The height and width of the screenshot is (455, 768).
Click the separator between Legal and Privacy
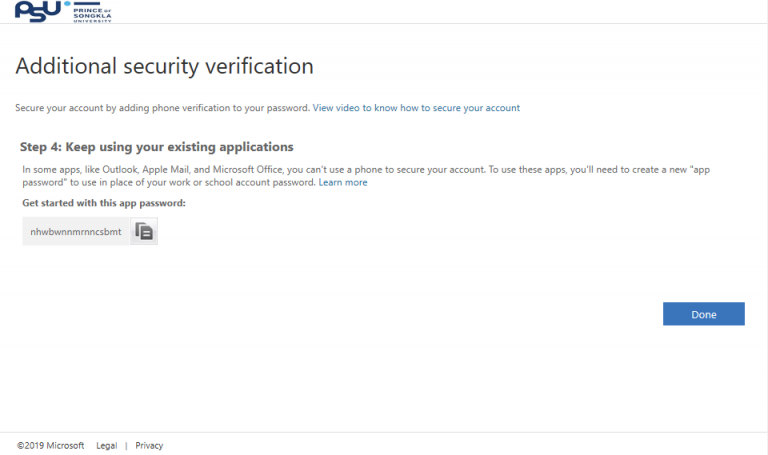pyautogui.click(x=126, y=445)
